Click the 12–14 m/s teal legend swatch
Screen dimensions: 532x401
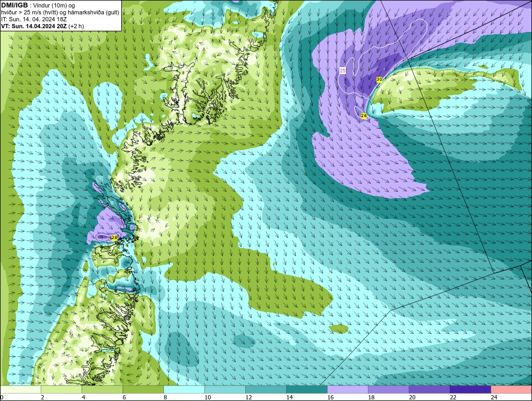265,389
